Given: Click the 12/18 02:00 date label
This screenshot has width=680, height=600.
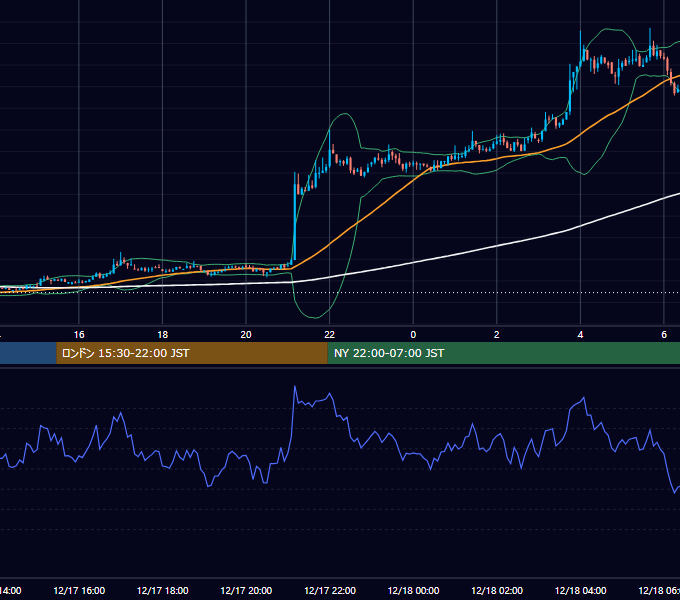Looking at the screenshot, I should coord(497,590).
